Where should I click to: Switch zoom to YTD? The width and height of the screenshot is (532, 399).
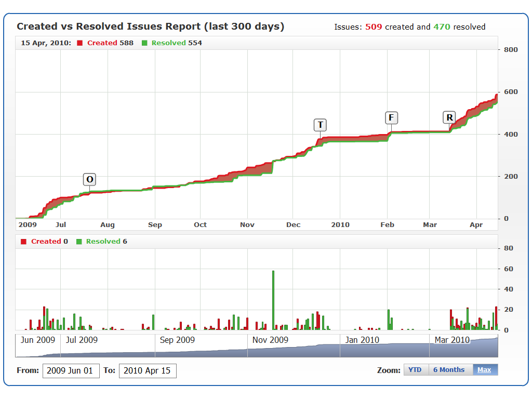[415, 370]
